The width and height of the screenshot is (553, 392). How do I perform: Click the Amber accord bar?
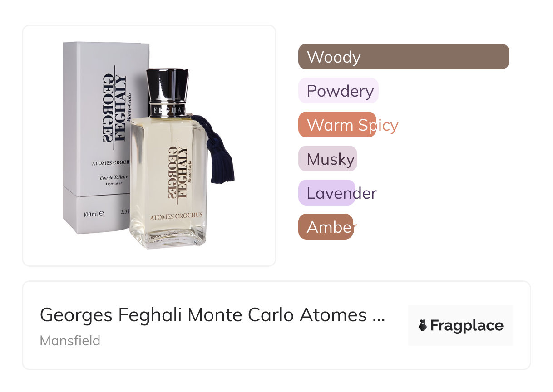click(326, 227)
